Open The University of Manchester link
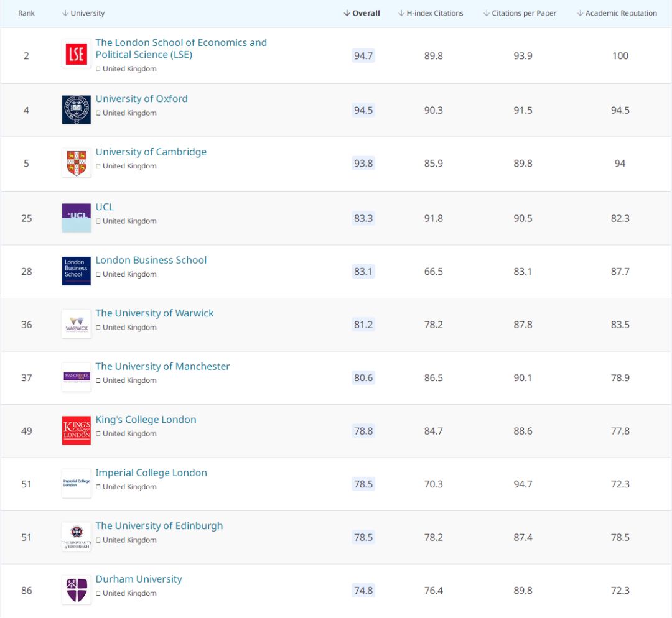Image resolution: width=672 pixels, height=618 pixels. point(162,366)
